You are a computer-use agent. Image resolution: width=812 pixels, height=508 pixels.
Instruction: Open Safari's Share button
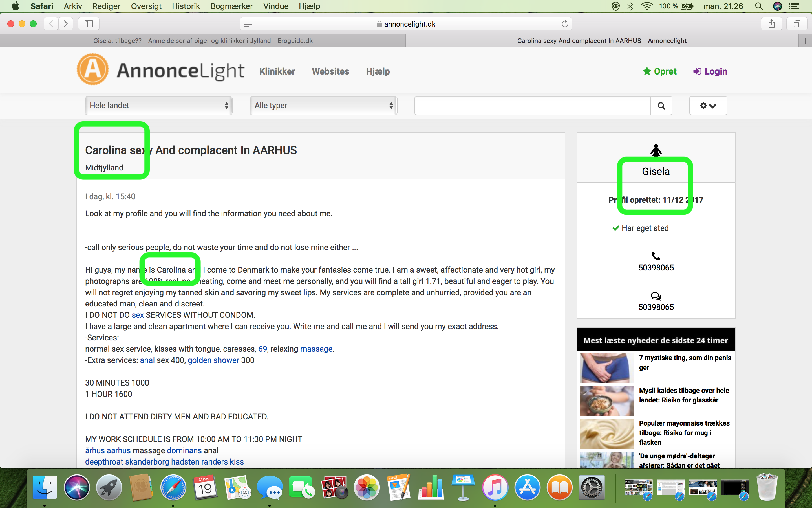(x=771, y=23)
